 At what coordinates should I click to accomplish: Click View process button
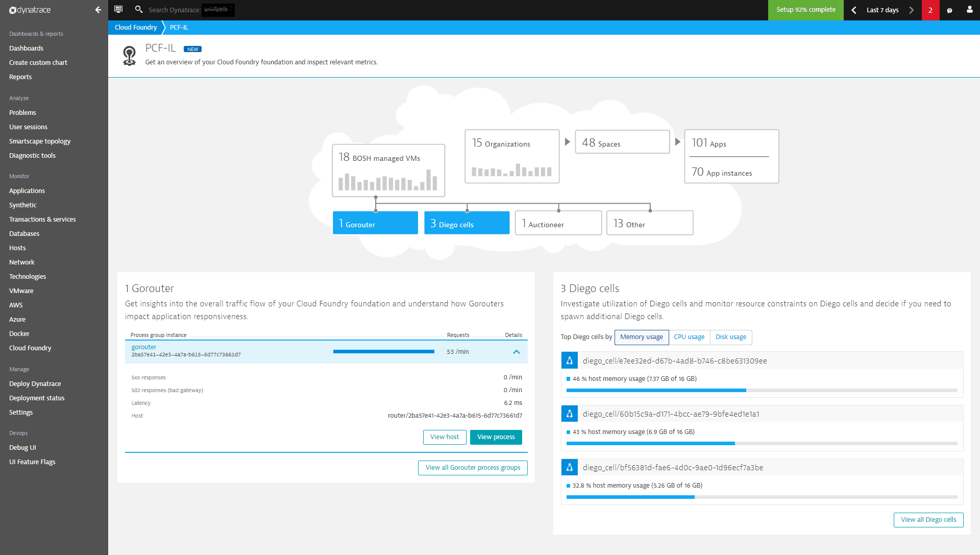[x=496, y=437]
